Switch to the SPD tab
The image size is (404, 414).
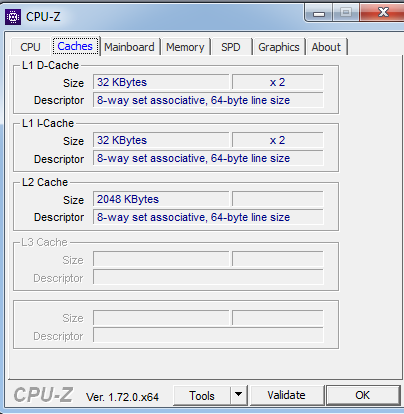[x=231, y=47]
